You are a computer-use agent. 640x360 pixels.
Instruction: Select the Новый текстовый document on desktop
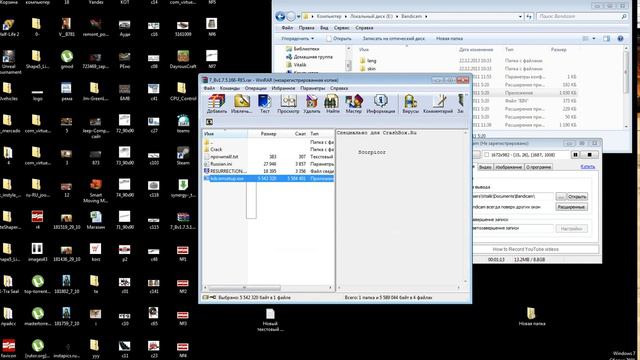tap(270, 320)
